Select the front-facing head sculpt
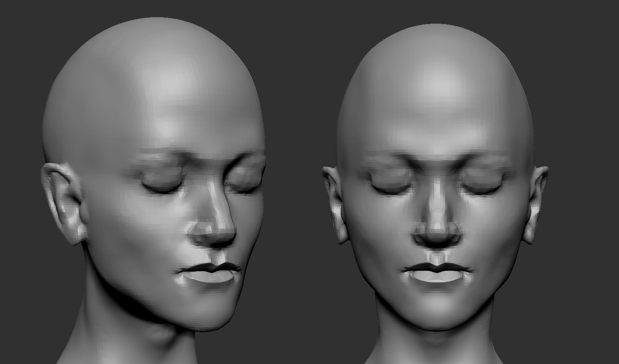Screen dimensions: 619x364 pyautogui.click(x=435, y=193)
